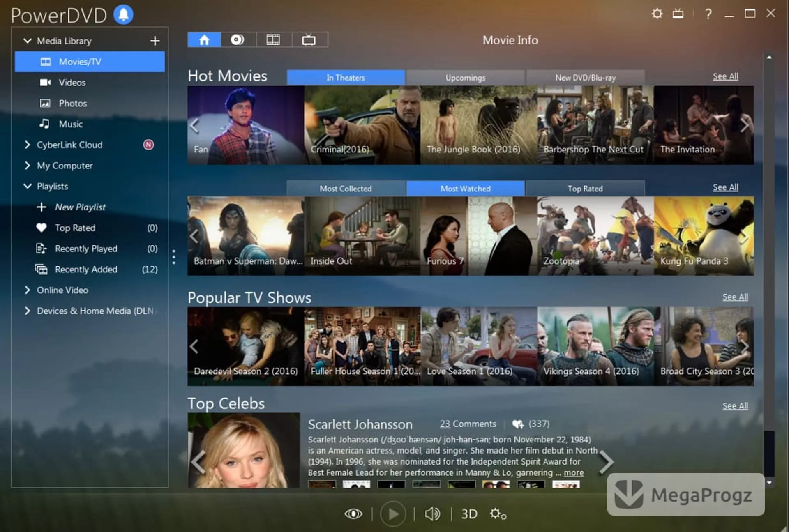The image size is (789, 532).
Task: Collapse the Media Library section
Action: coord(28,41)
